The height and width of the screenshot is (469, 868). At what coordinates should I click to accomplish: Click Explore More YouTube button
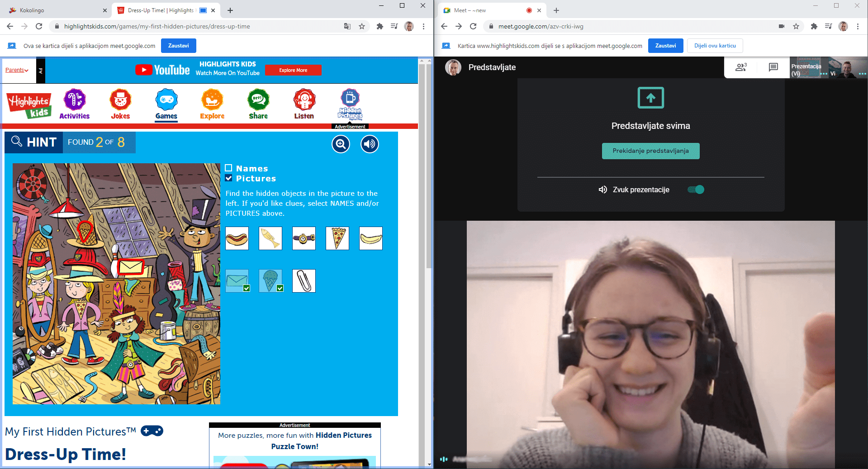coord(293,70)
